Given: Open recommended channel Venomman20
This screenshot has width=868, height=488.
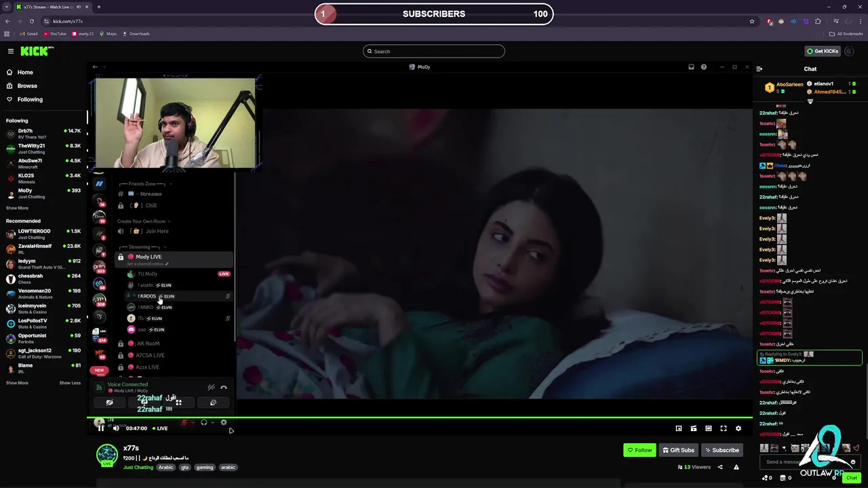Looking at the screenshot, I should 43,293.
